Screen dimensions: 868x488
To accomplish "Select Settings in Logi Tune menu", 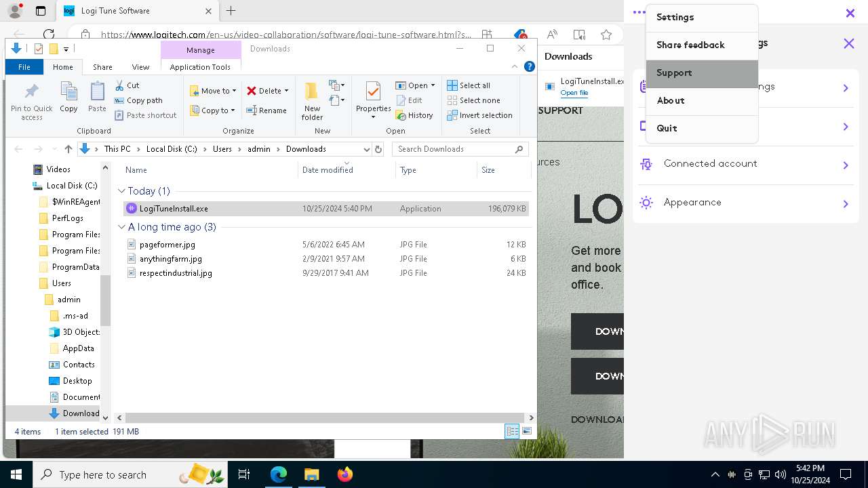I will [x=702, y=18].
